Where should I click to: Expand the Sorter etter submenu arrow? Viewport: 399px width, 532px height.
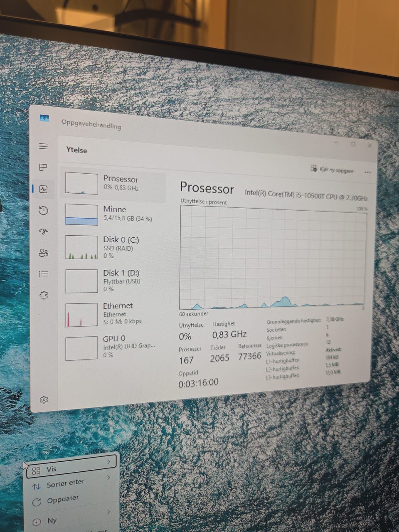click(108, 478)
